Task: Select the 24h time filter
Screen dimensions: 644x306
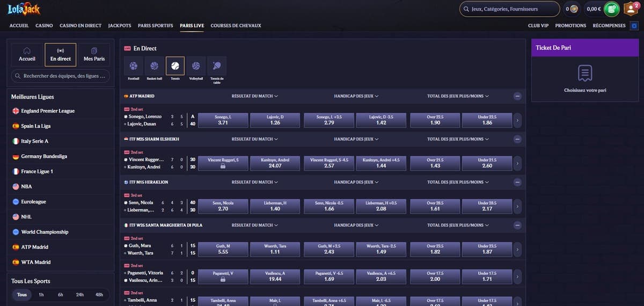Action: (80, 295)
